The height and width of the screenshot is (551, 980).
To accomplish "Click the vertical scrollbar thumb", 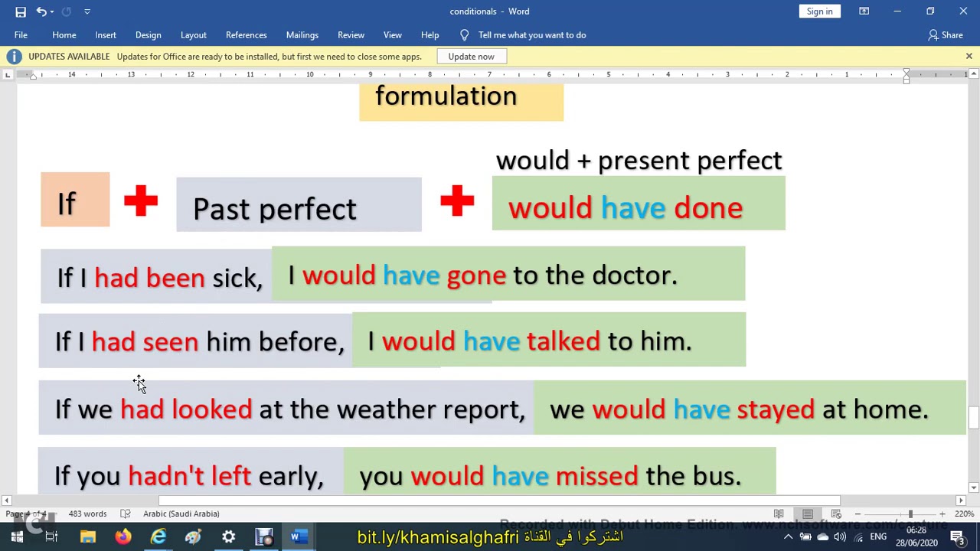I will (974, 418).
